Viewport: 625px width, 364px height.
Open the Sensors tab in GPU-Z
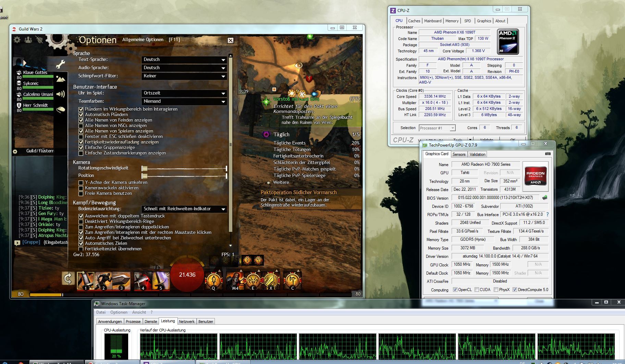[x=459, y=154]
